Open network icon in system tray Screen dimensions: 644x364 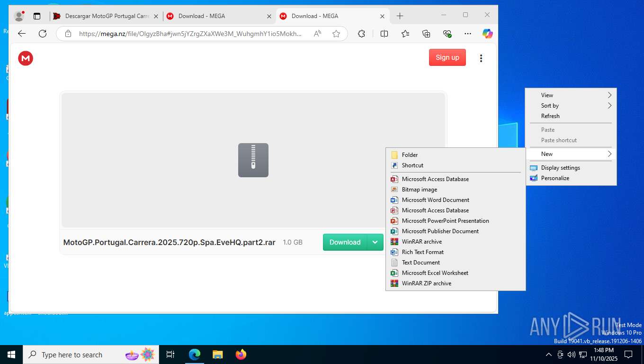(583, 355)
